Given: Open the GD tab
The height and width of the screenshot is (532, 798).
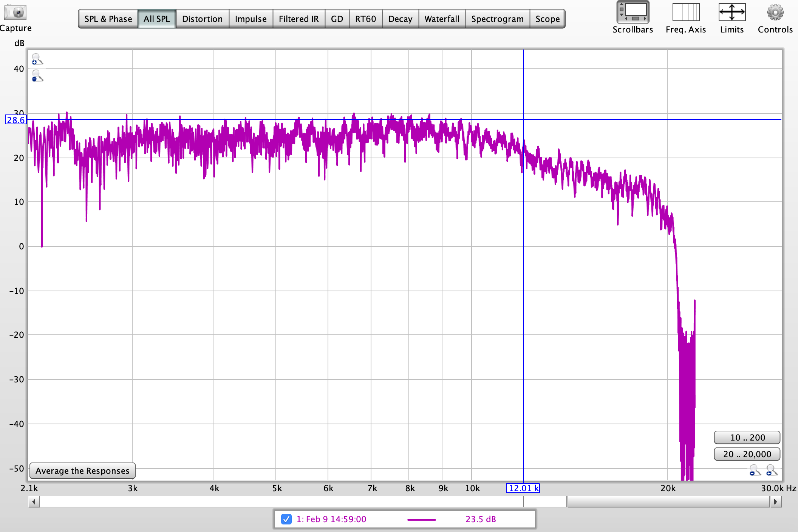Looking at the screenshot, I should pos(337,19).
